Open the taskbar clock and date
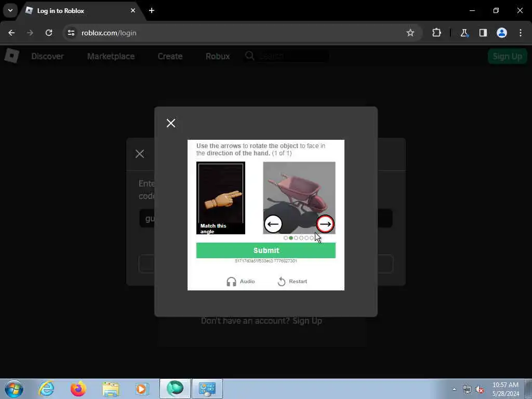 tap(505, 389)
